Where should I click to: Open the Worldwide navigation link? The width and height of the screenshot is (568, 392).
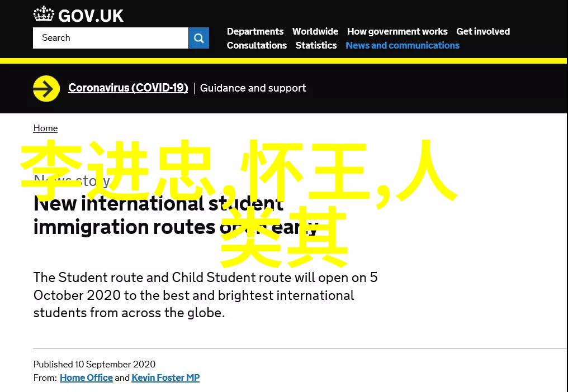(315, 31)
